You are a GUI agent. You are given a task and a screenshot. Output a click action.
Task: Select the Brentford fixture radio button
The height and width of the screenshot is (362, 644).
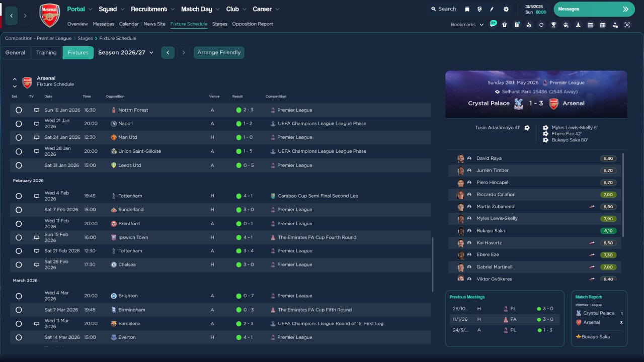click(19, 224)
